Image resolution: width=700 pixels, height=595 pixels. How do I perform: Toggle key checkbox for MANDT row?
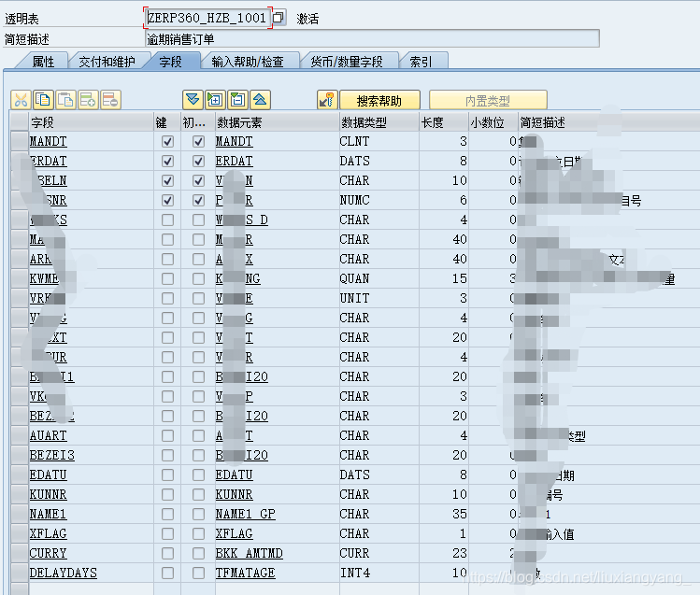[x=167, y=141]
